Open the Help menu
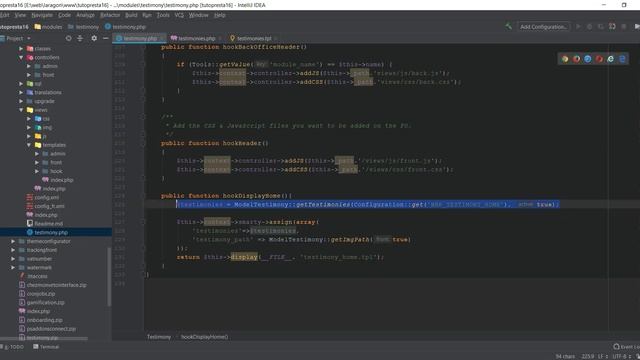The image size is (640, 360). [x=220, y=15]
